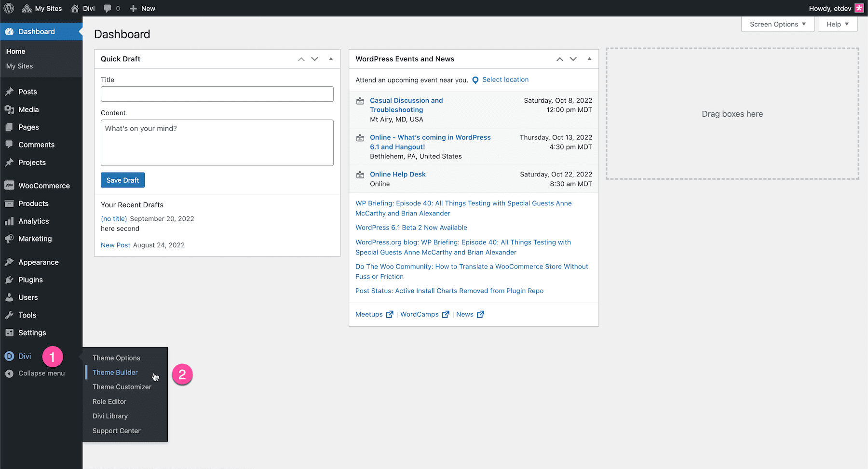Select Theme Builder in the Divi submenu
This screenshot has width=868, height=469.
(x=115, y=372)
